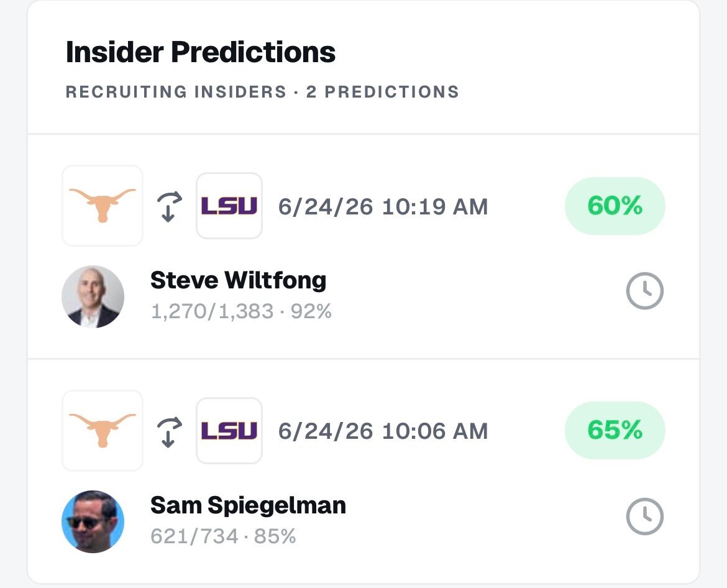727x588 pixels.
Task: Click the 6/24/26 10:19 AM timestamp
Action: [x=383, y=207]
